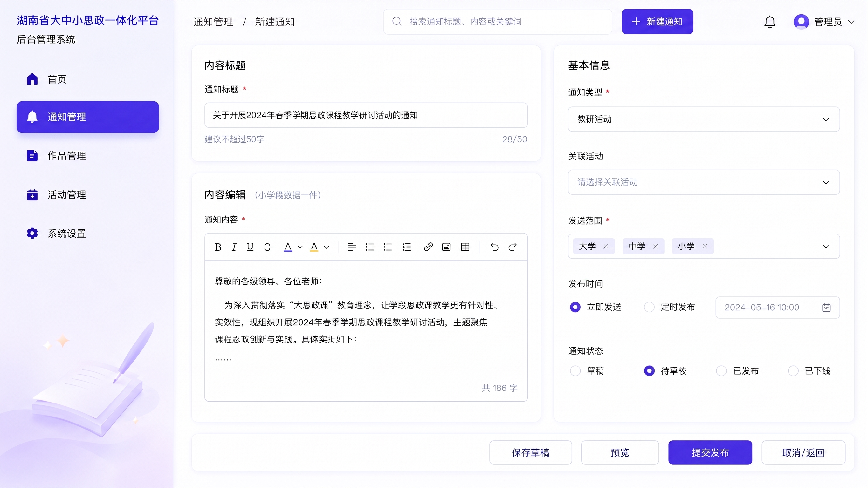Screen dimensions: 868x488
Task: Toggle strikethrough formatting in editor toolbar
Action: point(267,247)
